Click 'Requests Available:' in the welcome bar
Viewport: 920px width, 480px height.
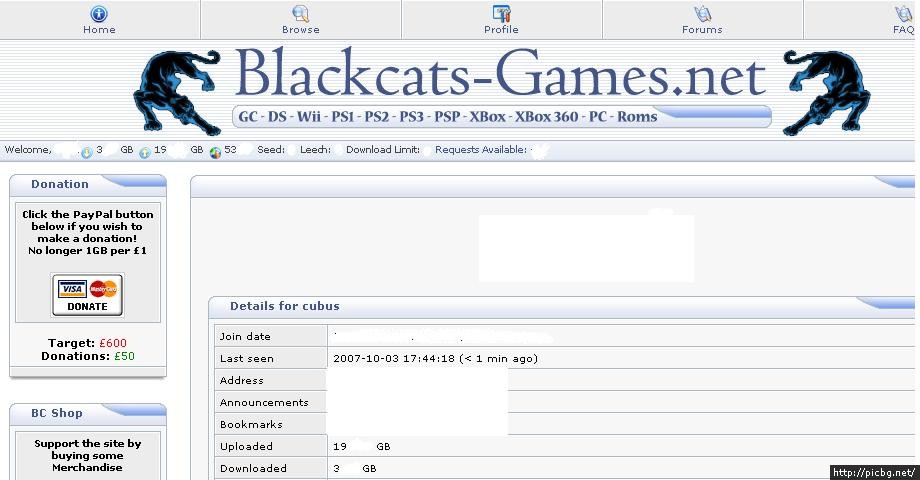coord(481,150)
